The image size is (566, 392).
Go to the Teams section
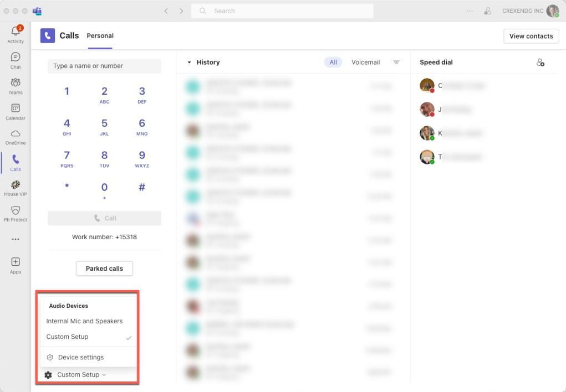point(16,86)
